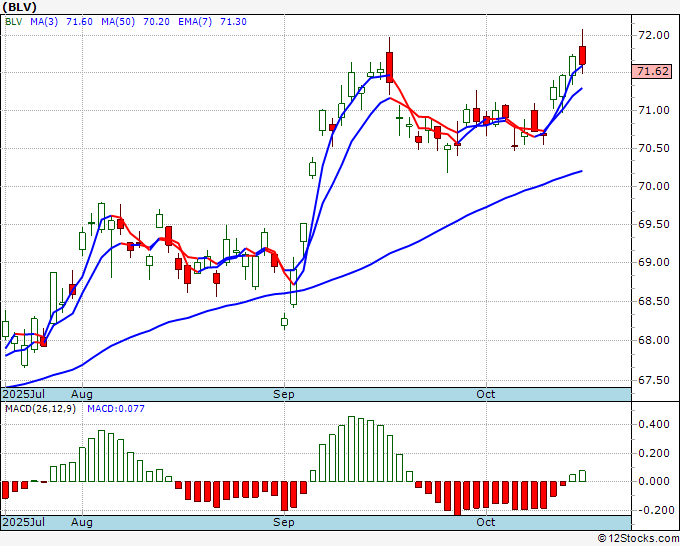Click the 12Stocks.com copyright text
Screen dimensions: 680x546
tap(638, 539)
